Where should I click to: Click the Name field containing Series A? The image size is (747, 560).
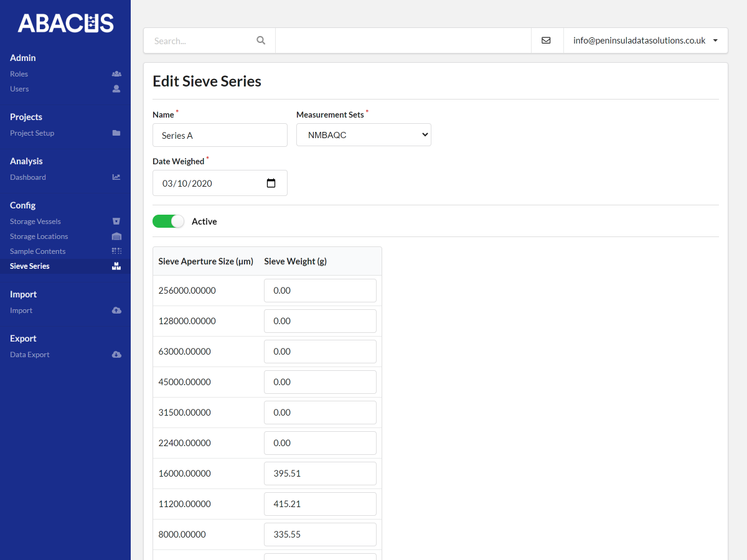coord(220,135)
